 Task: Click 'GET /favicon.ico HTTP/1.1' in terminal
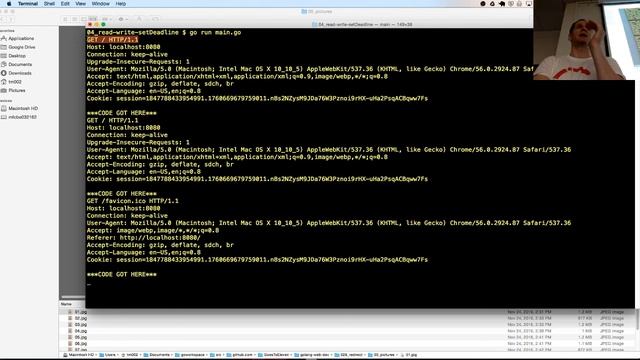pos(133,201)
